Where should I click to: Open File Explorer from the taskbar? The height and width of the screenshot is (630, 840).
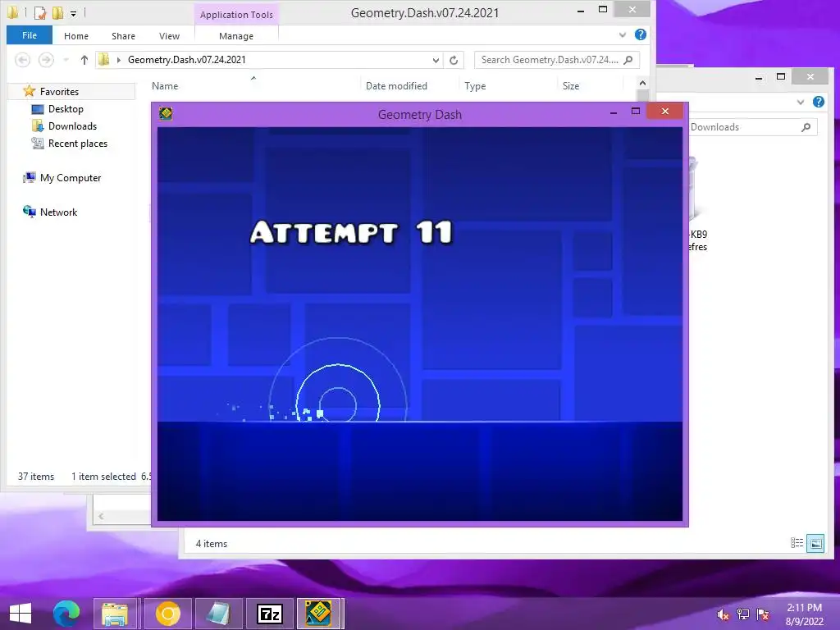(x=115, y=614)
